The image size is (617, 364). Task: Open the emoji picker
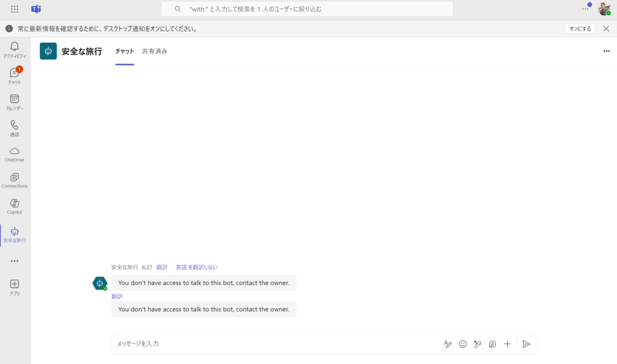[x=463, y=344]
